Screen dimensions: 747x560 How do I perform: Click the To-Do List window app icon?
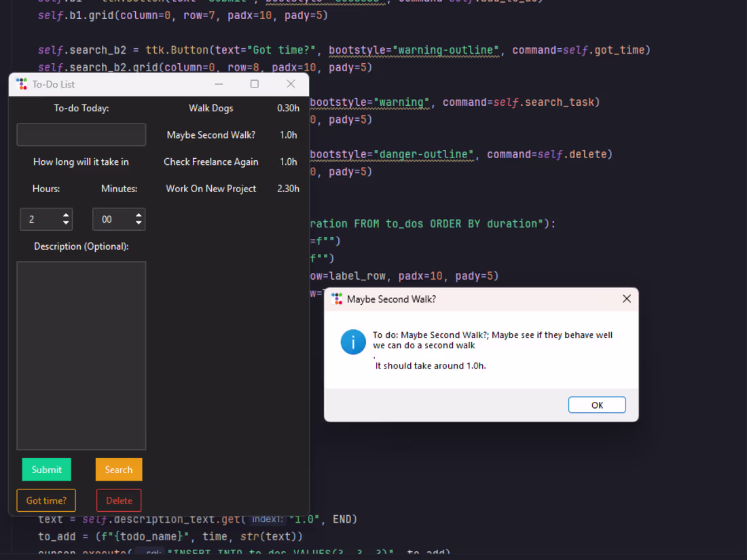coord(22,83)
